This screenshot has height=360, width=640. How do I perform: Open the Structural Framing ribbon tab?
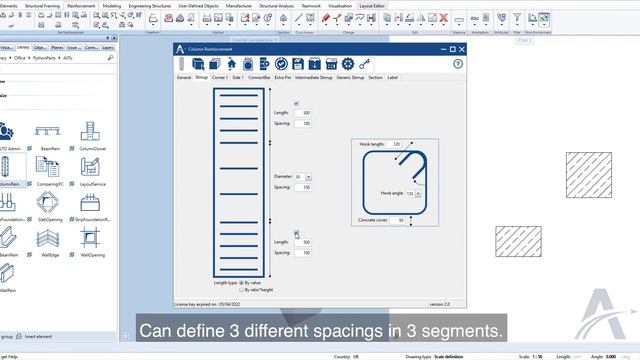pyautogui.click(x=42, y=6)
